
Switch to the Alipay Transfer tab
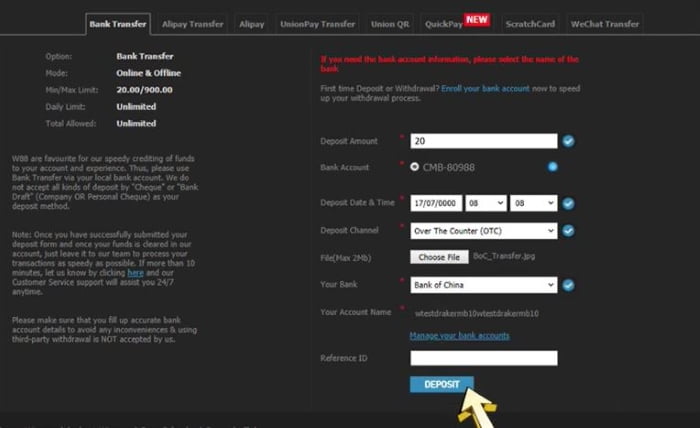(192, 24)
